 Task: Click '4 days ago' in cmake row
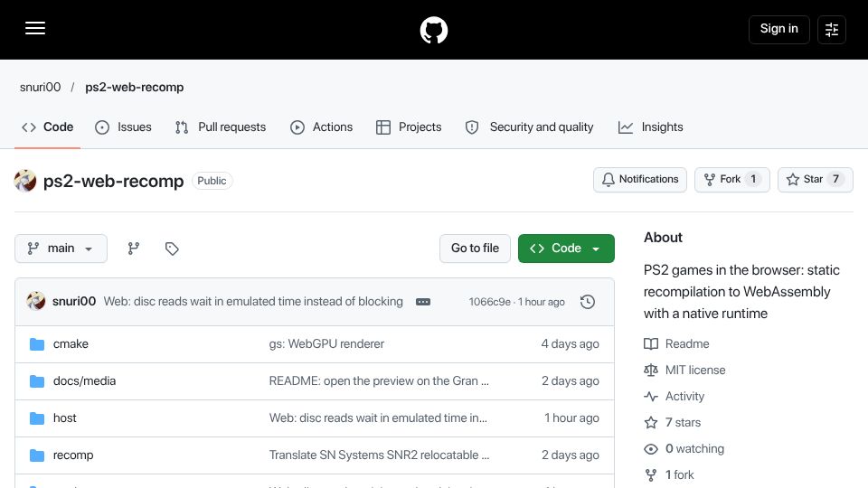pyautogui.click(x=571, y=344)
